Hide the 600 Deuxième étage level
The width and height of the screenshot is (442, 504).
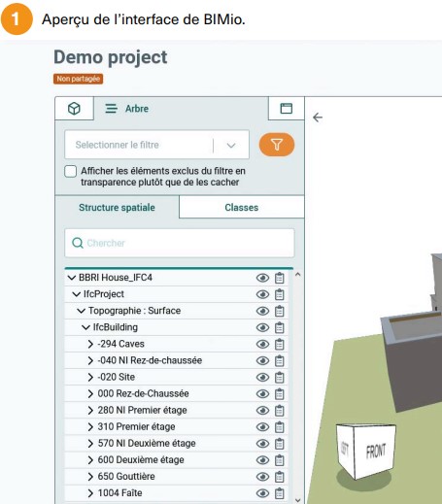(x=262, y=460)
